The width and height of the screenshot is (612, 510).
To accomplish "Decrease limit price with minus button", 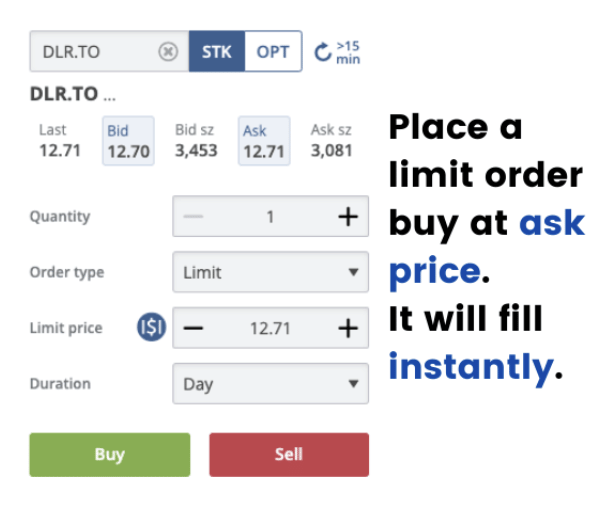I will pos(194,328).
